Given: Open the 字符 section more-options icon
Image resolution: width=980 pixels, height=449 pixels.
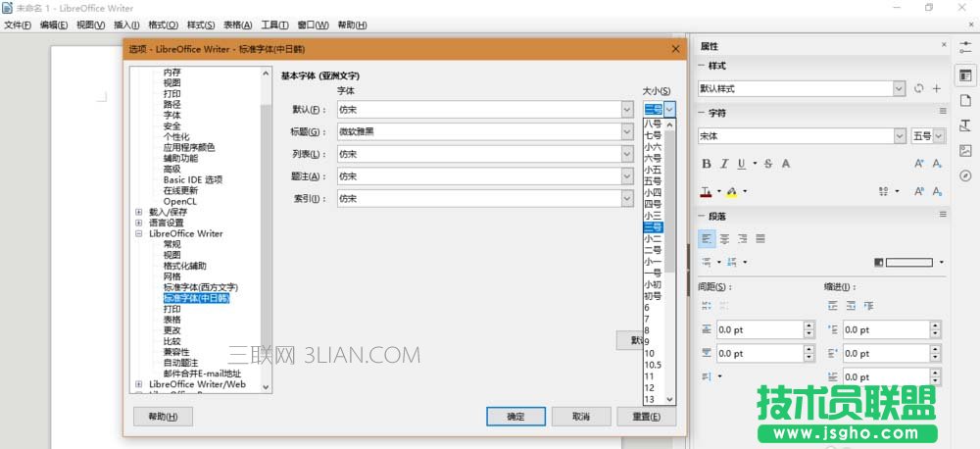Looking at the screenshot, I should tap(943, 111).
